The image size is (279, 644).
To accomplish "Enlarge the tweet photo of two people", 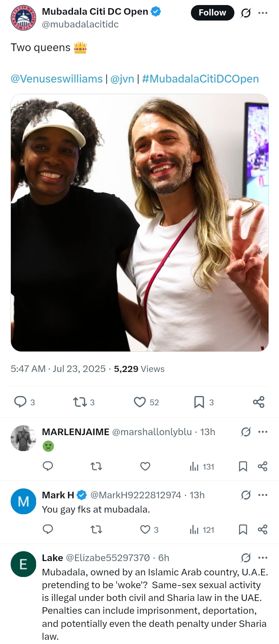I will [x=140, y=223].
